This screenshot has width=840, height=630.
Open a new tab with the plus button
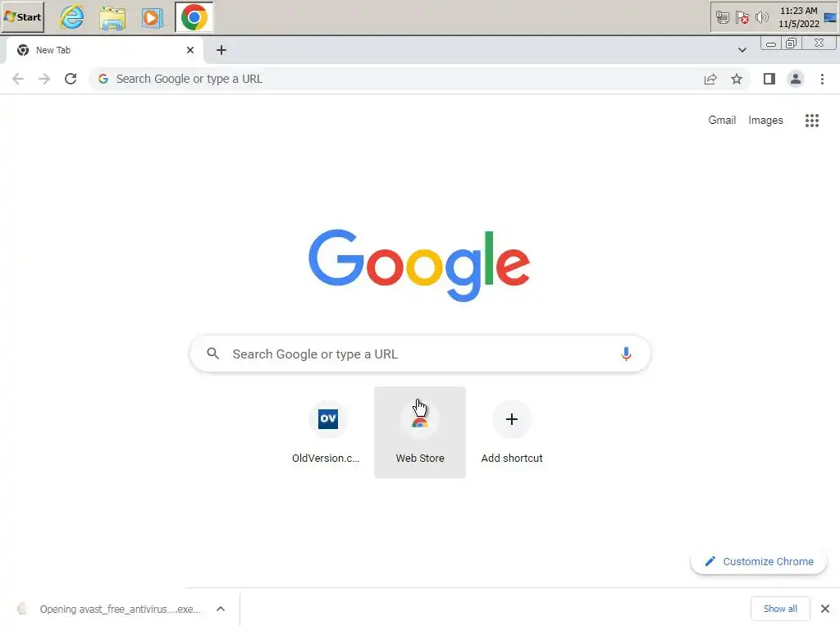pyautogui.click(x=221, y=50)
